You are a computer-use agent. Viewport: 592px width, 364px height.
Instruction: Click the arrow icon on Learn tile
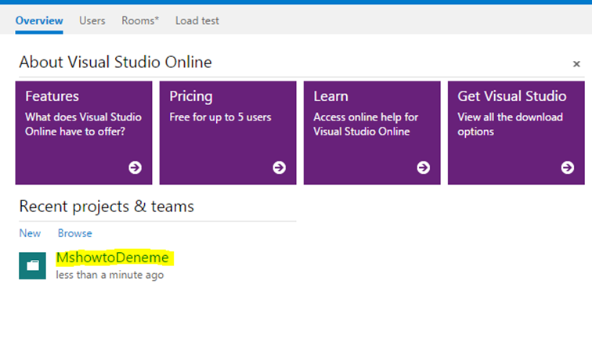click(x=423, y=168)
